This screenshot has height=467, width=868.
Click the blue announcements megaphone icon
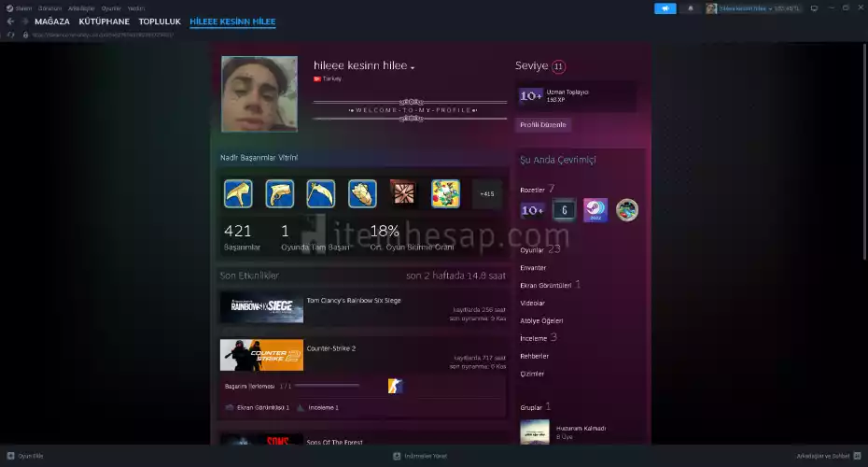point(665,8)
